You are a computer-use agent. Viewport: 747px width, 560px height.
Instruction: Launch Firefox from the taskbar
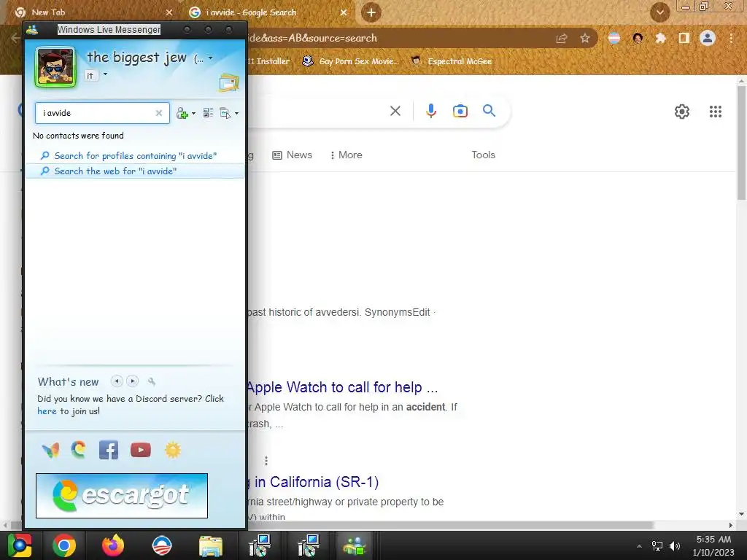[x=113, y=545]
